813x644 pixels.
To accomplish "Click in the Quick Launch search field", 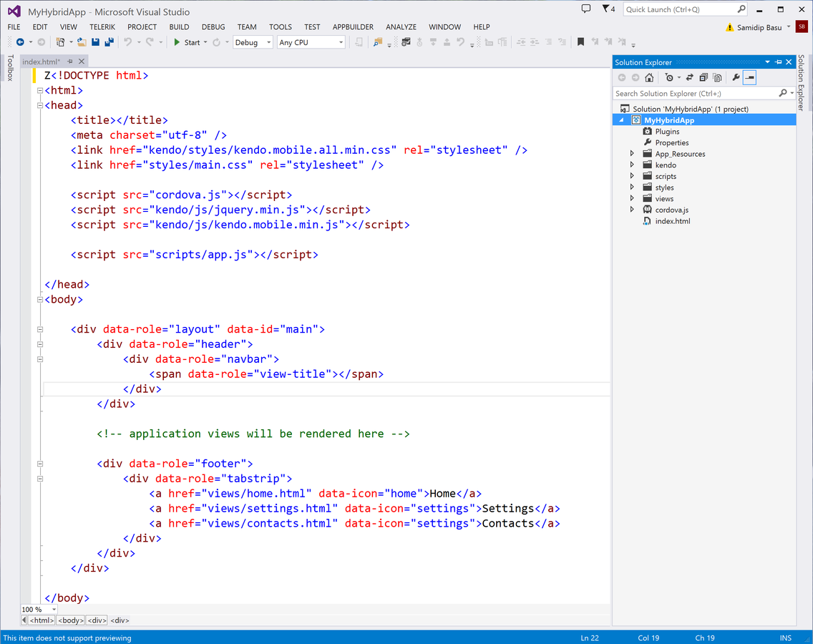I will [x=679, y=9].
